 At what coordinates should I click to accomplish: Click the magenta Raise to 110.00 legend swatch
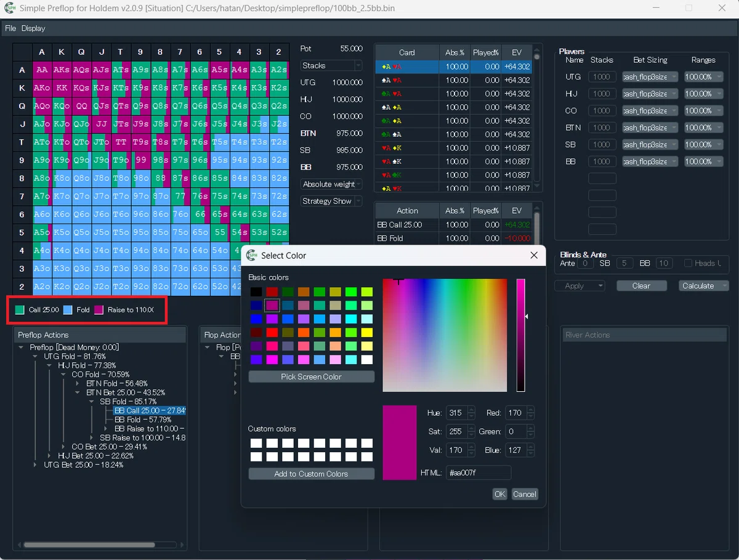point(99,310)
